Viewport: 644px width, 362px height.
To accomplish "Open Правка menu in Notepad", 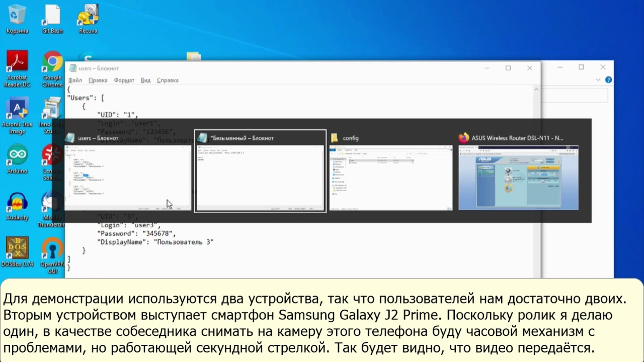I will point(98,80).
